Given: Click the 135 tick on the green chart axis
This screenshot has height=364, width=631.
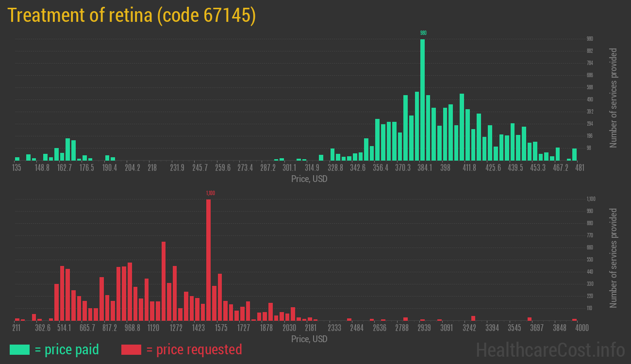Looking at the screenshot, I should click(17, 167).
